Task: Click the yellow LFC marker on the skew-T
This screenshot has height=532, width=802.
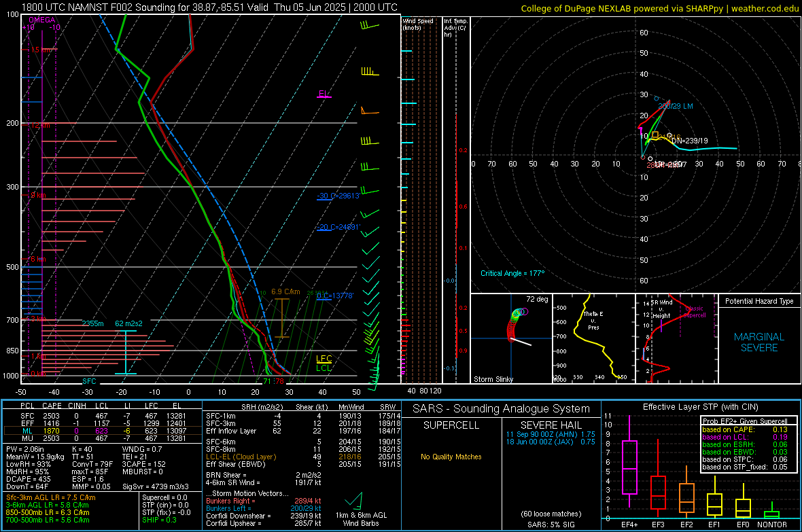Action: pos(324,359)
